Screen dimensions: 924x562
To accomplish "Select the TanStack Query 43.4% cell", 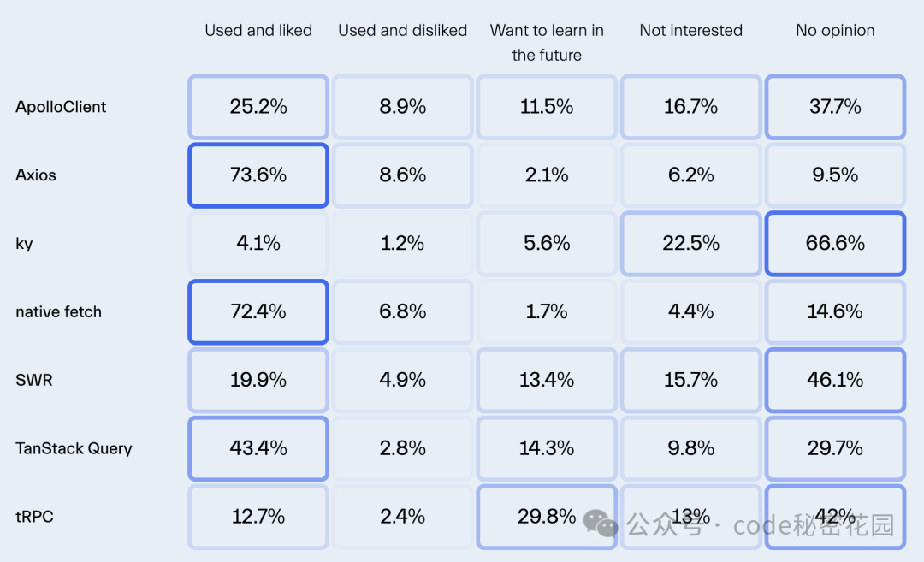I will pyautogui.click(x=258, y=448).
